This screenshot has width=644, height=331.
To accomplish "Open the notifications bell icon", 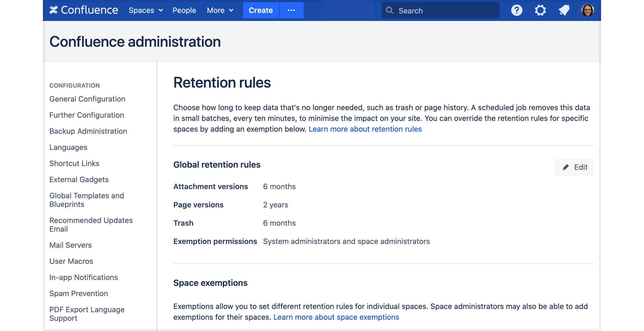I will [564, 10].
